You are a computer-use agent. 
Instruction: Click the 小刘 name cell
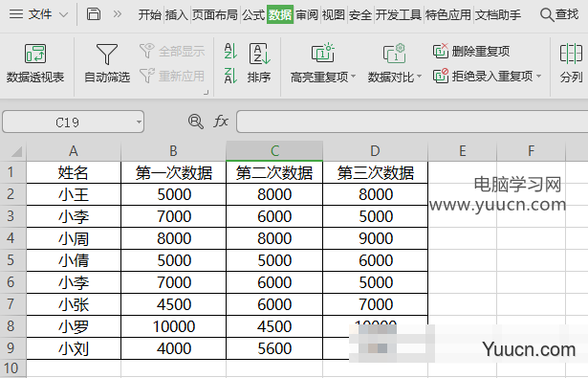(x=74, y=348)
